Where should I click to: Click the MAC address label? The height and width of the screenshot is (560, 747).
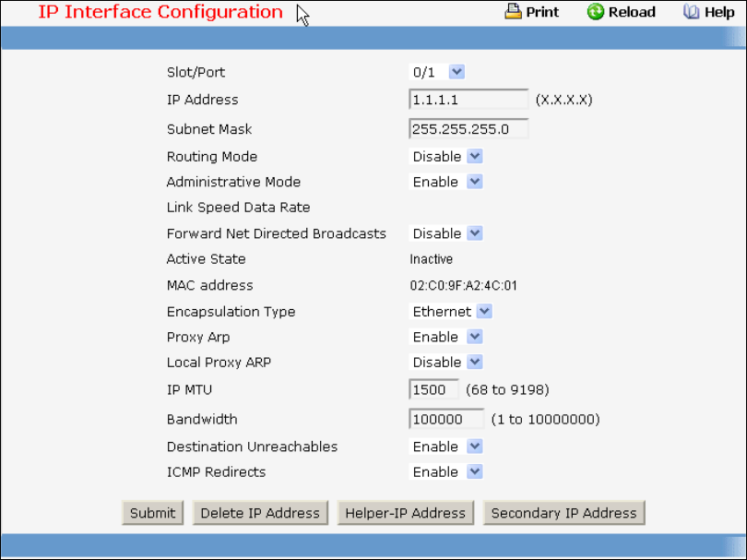coord(209,285)
